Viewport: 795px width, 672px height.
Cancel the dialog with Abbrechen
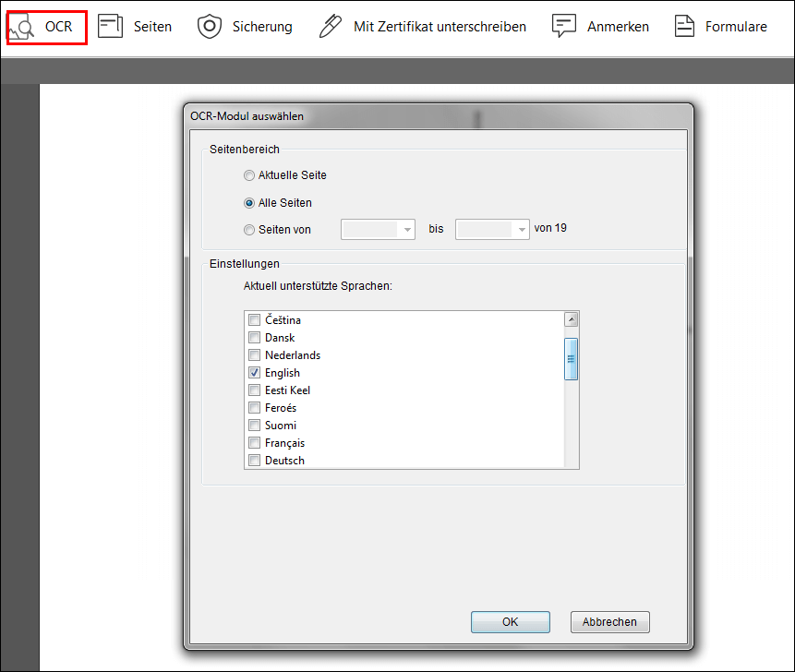609,621
